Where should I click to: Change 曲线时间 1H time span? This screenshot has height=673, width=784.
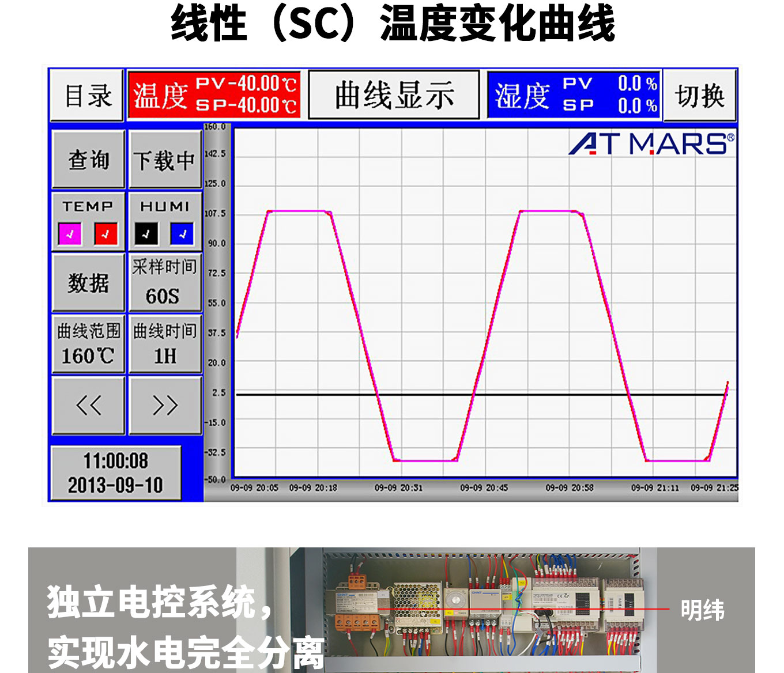[165, 344]
